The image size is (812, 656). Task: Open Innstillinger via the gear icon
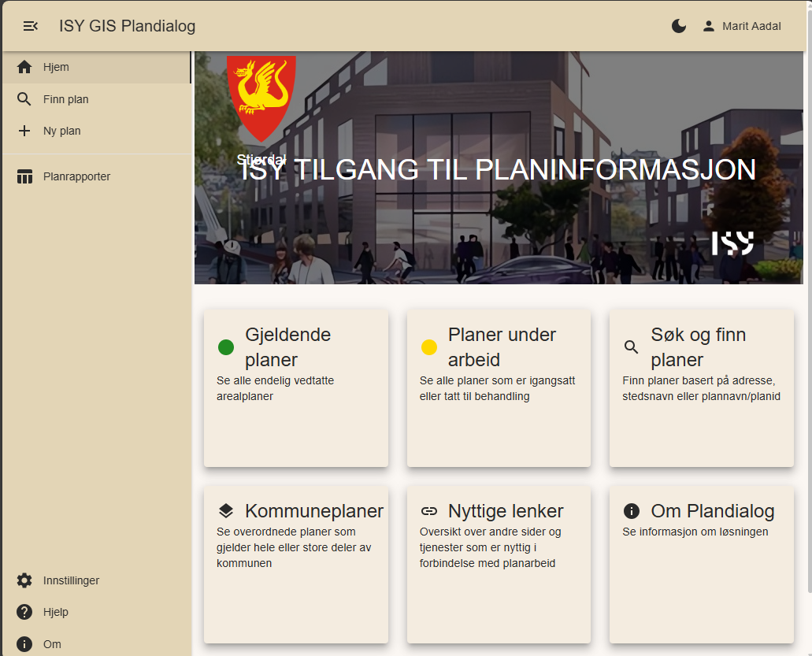pos(24,580)
